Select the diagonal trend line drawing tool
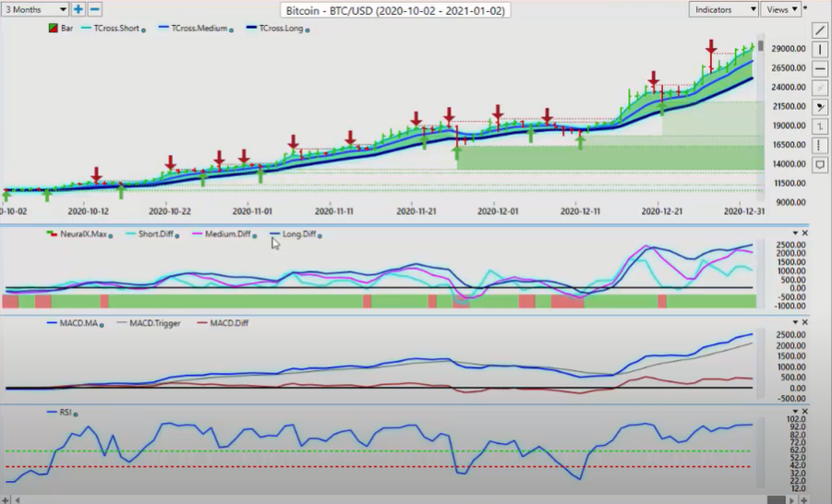This screenshot has height=504, width=832. [x=820, y=30]
